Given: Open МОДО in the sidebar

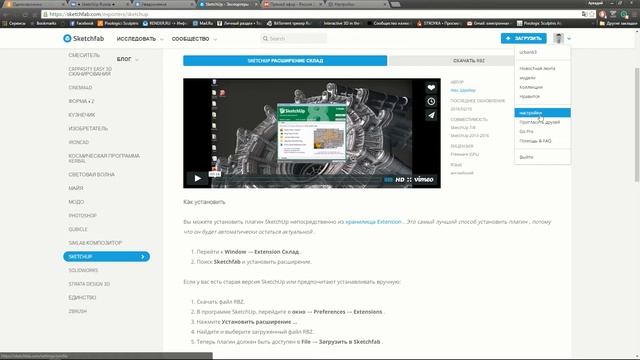Looking at the screenshot, I should tap(76, 202).
